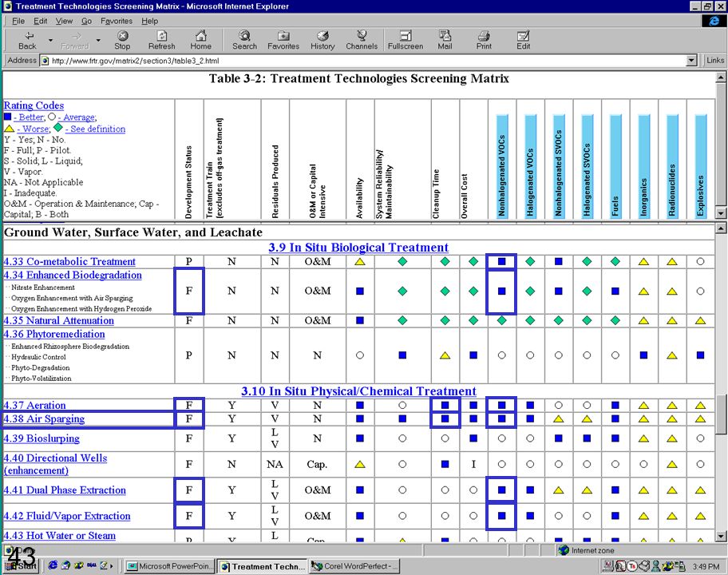The image size is (728, 575).
Task: Click the Back toolbar button
Action: (27, 41)
